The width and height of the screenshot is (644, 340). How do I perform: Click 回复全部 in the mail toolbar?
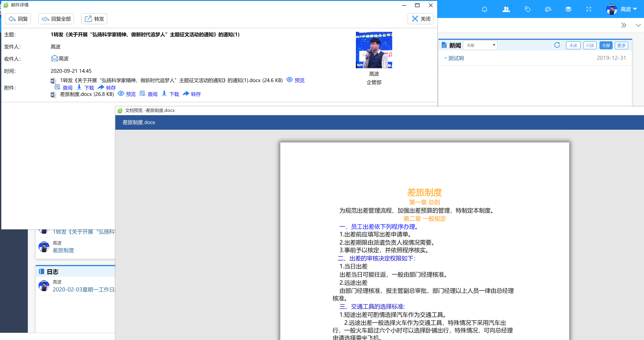click(56, 19)
